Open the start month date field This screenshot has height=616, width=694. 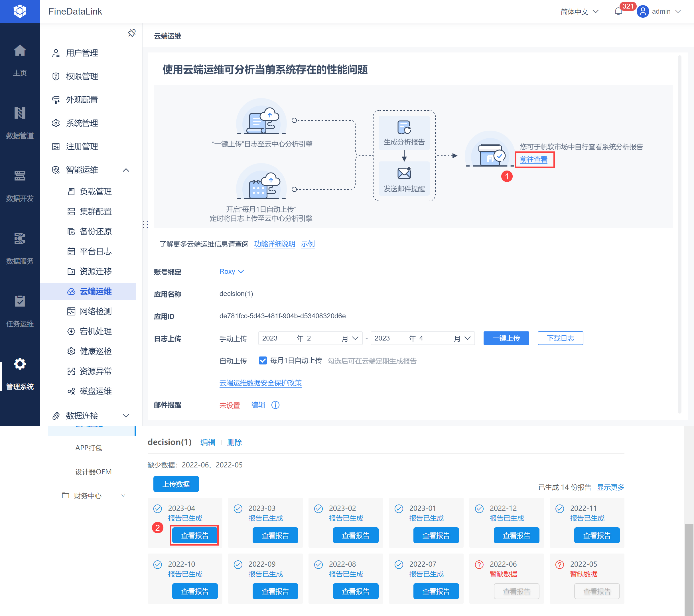coord(310,338)
